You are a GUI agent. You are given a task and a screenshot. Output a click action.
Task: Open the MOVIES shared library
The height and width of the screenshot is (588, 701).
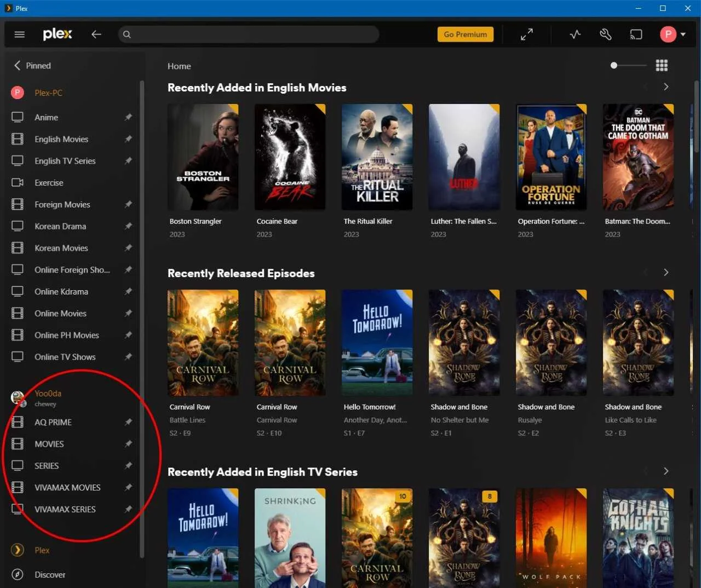click(x=49, y=444)
